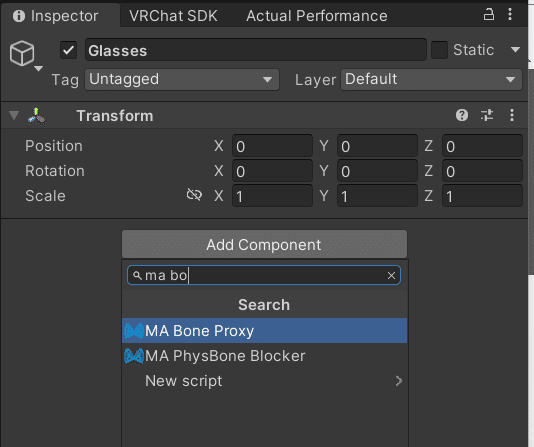Click the Transform axes icon
This screenshot has width=534, height=447.
[36, 116]
